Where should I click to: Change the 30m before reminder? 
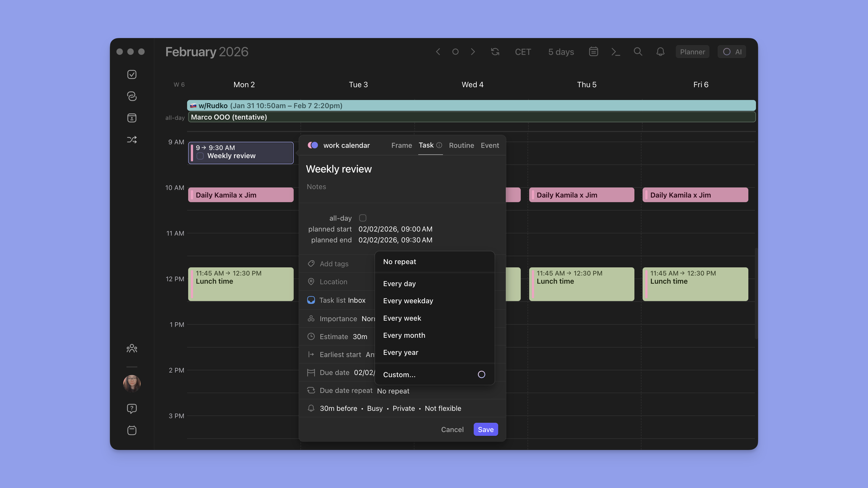click(x=338, y=408)
